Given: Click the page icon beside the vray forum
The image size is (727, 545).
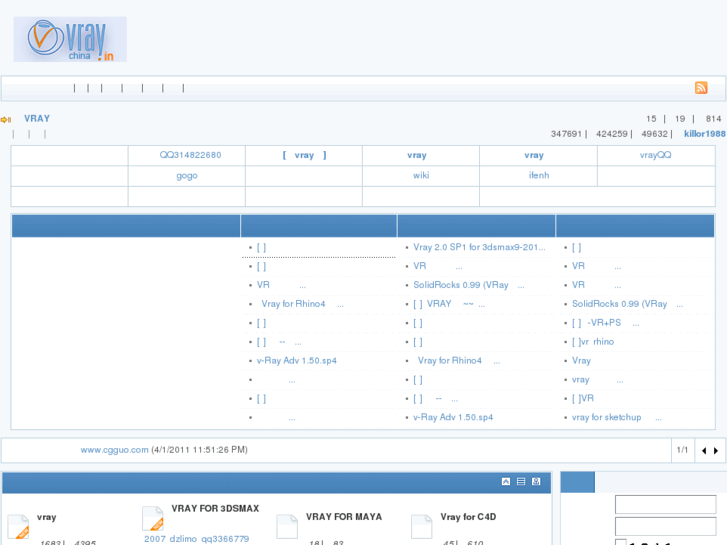Looking at the screenshot, I should click(x=19, y=527).
